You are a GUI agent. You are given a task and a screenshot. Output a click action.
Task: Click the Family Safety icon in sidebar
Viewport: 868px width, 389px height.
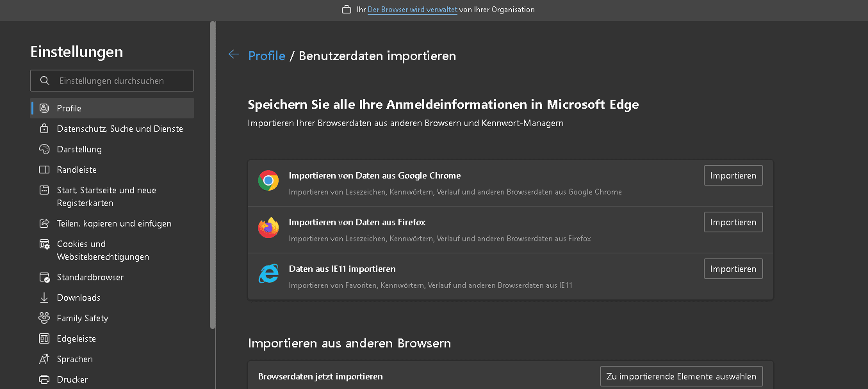44,318
